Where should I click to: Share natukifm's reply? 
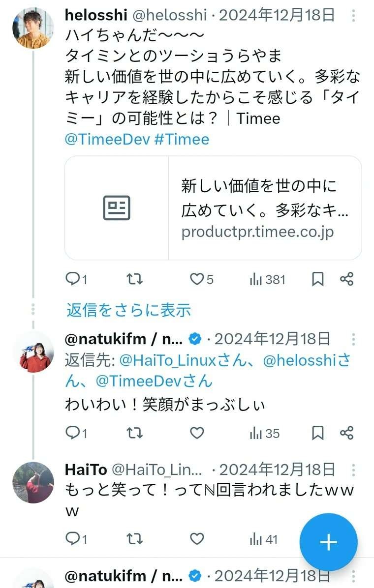(346, 433)
